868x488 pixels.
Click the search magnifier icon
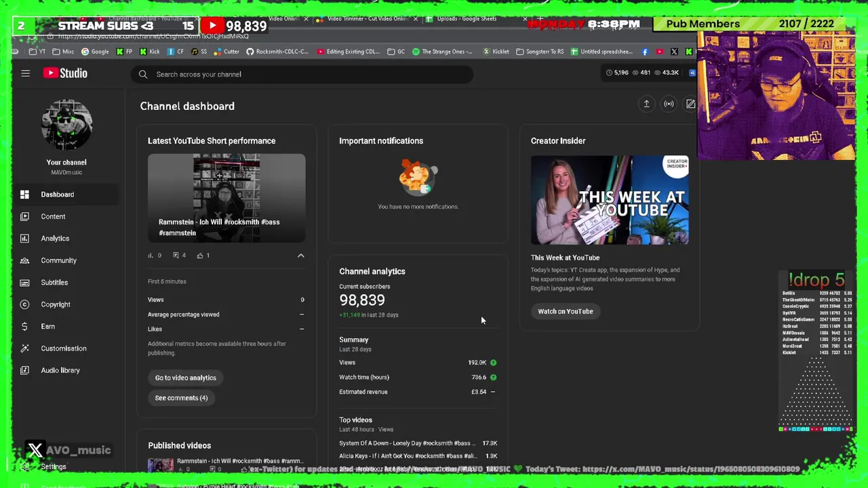pos(143,75)
